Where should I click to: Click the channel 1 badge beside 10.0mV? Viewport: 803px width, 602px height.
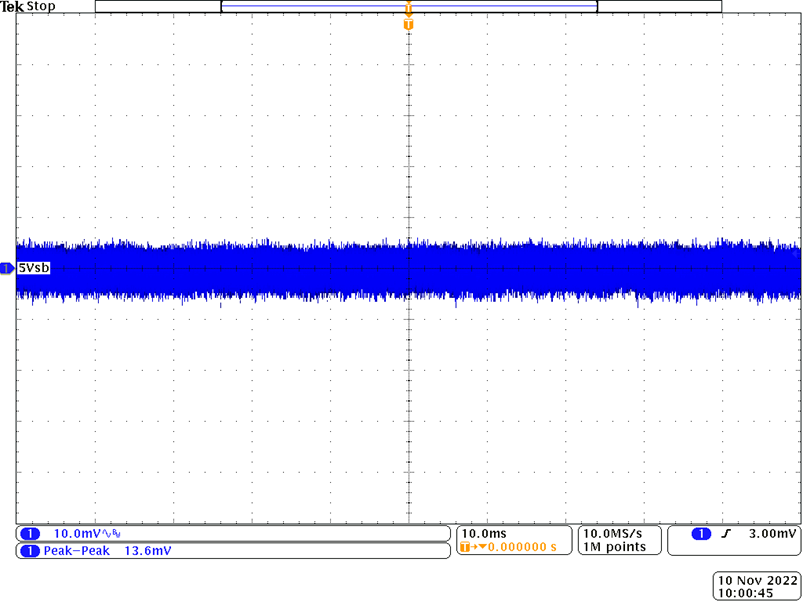point(30,534)
